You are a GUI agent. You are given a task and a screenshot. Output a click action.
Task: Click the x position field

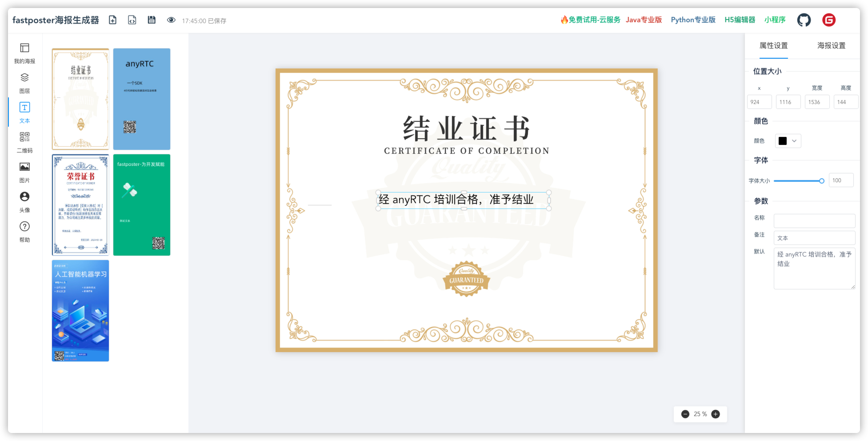[x=759, y=102]
